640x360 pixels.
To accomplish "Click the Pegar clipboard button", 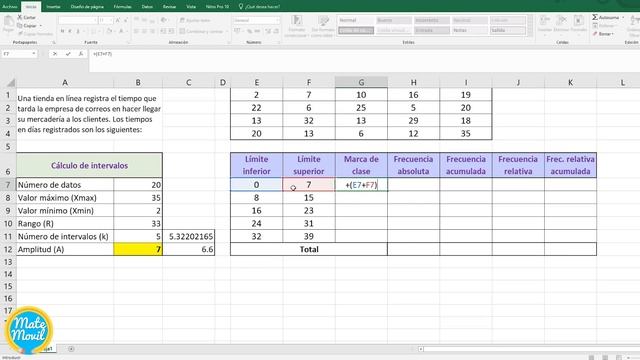I will tap(8, 24).
